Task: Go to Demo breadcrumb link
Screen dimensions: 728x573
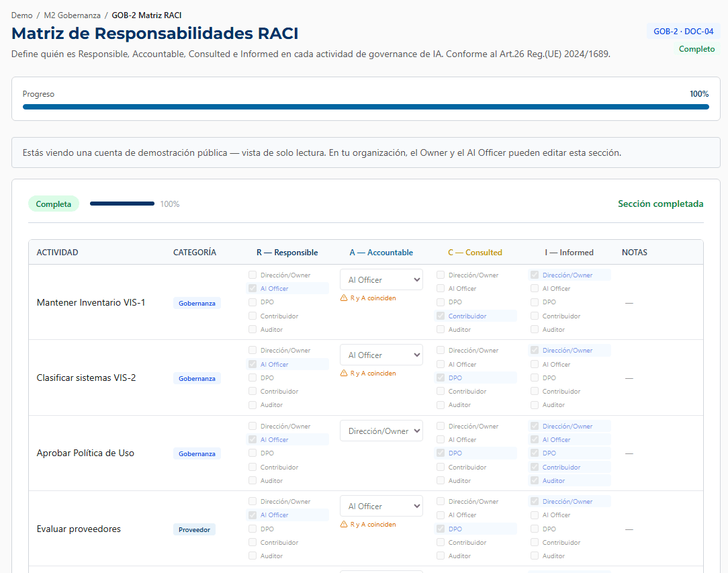Action: point(21,15)
